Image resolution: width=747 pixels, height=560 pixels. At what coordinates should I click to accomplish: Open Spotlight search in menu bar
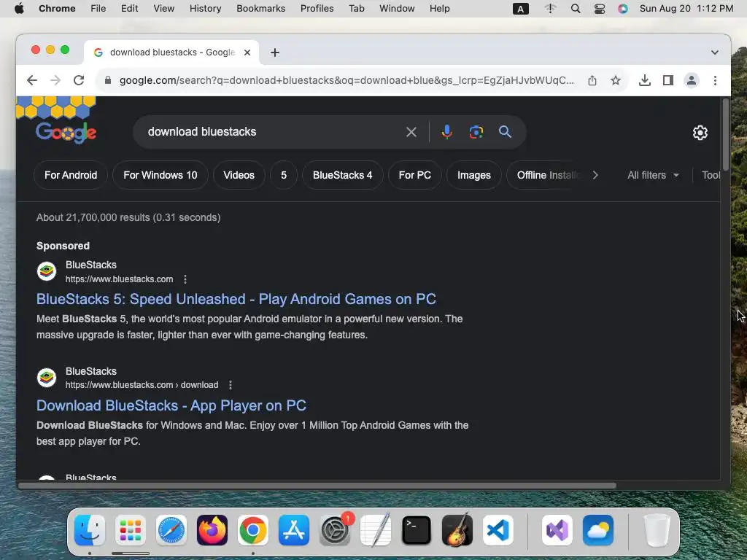pyautogui.click(x=576, y=9)
